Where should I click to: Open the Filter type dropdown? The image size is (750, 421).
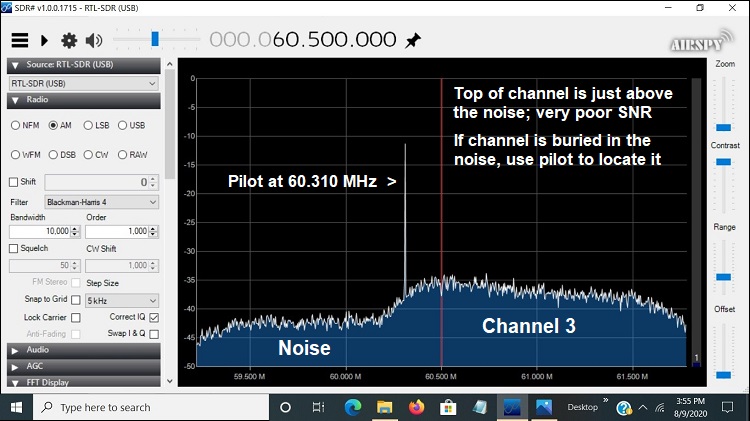[100, 201]
